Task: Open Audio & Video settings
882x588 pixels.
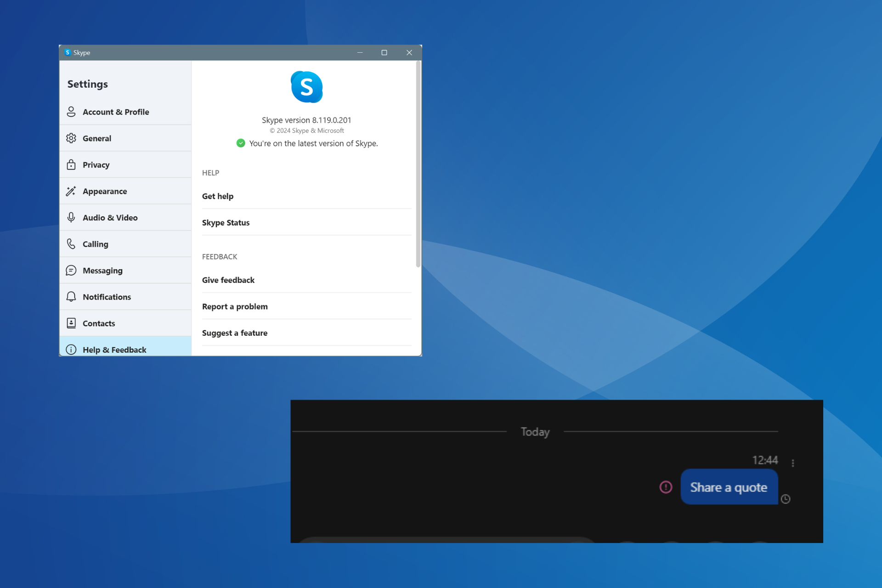Action: [125, 217]
